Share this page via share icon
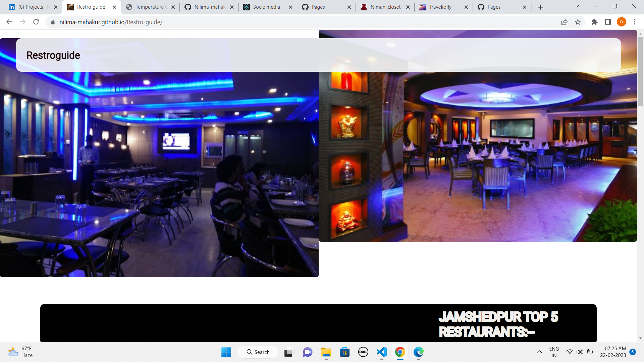This screenshot has width=644, height=362. tap(564, 22)
